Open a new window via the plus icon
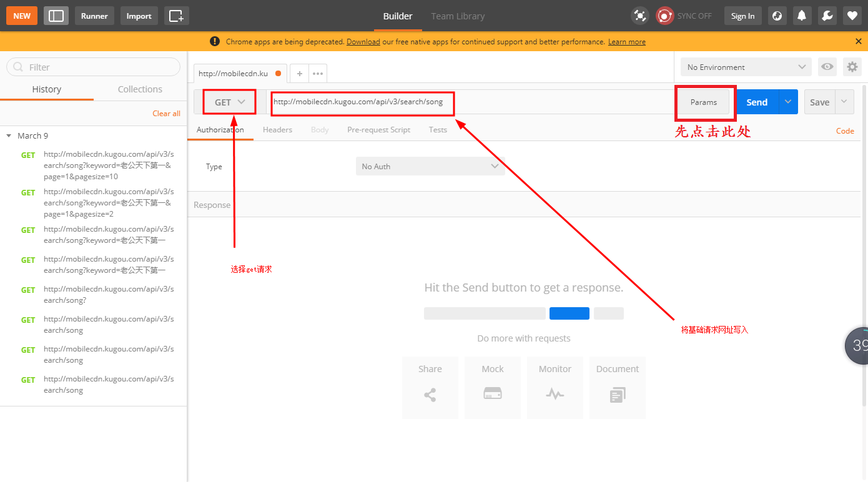This screenshot has width=868, height=482. [176, 16]
